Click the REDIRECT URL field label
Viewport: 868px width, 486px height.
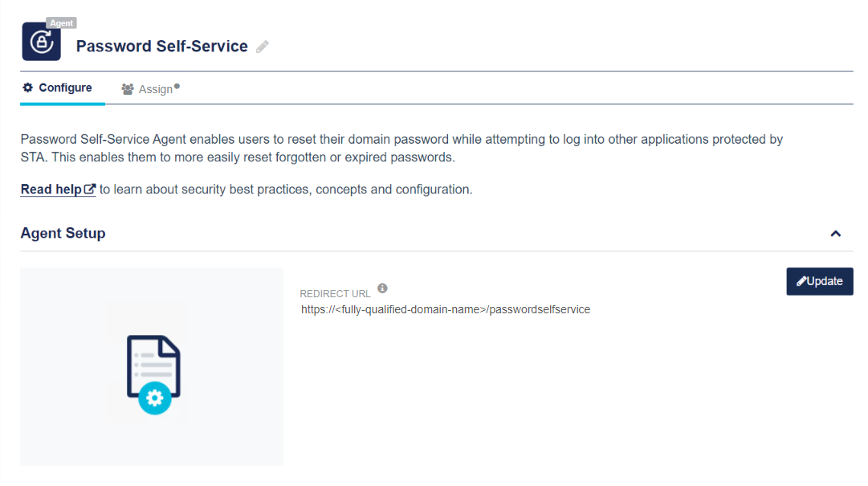(x=335, y=294)
